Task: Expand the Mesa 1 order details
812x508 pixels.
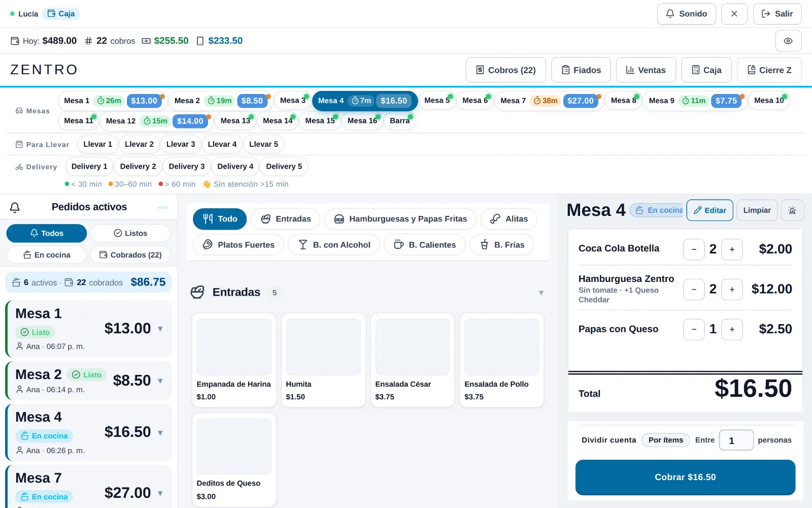Action: (x=160, y=329)
